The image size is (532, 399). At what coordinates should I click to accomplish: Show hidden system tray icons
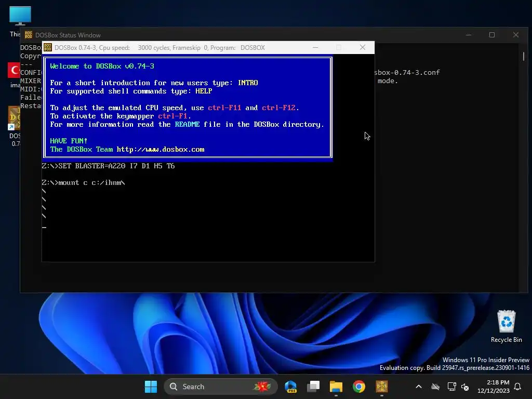(419, 387)
